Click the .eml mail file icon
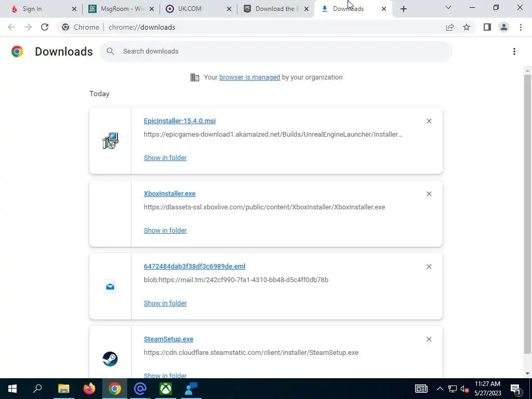The height and width of the screenshot is (399, 532). tap(110, 287)
